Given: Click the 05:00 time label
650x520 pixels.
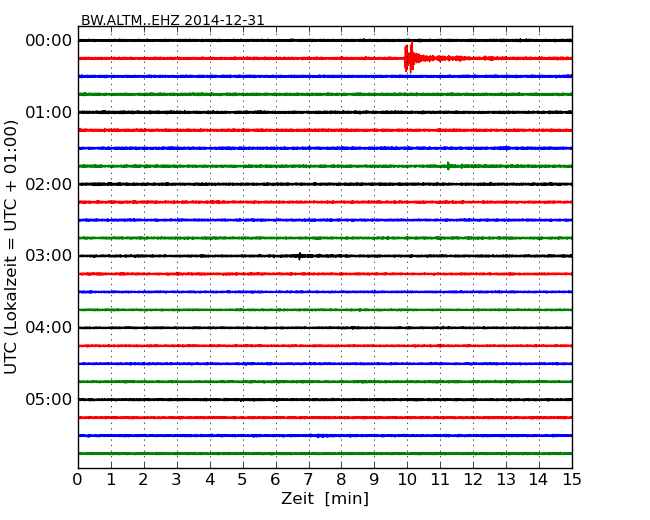Looking at the screenshot, I should click(x=49, y=399).
